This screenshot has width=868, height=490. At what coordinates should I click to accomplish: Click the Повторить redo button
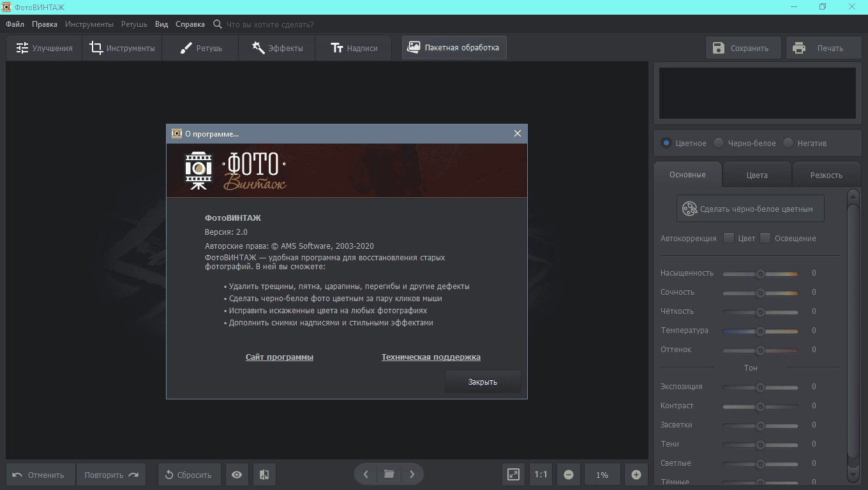click(x=111, y=475)
